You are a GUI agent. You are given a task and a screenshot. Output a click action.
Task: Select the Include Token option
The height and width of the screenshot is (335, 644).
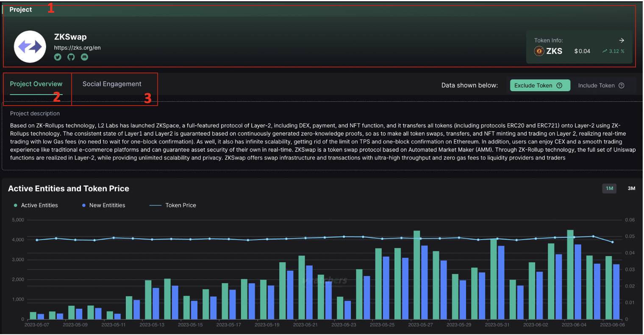tap(602, 85)
